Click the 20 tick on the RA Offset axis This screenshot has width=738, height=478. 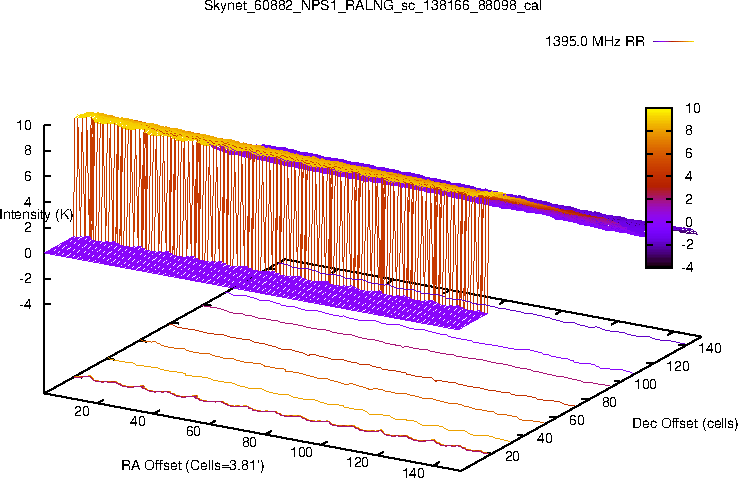click(x=82, y=411)
